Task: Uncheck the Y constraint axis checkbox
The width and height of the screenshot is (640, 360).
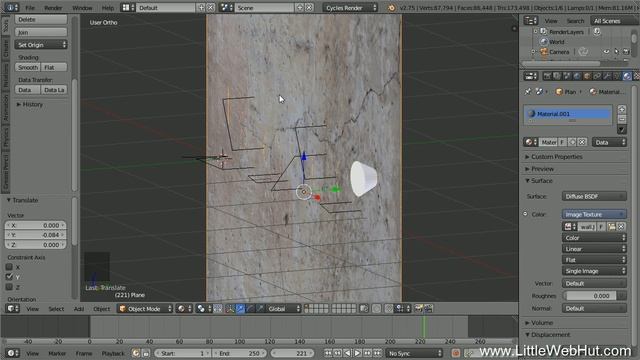Action: click(9, 277)
